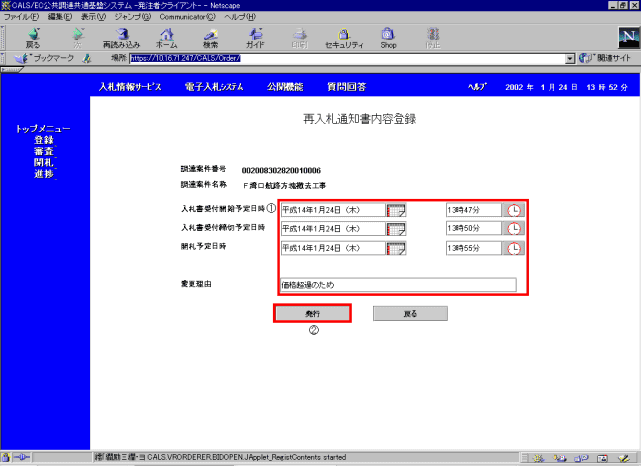Open the Related Sites (関連サイト) button
The width and height of the screenshot is (641, 466).
point(605,58)
